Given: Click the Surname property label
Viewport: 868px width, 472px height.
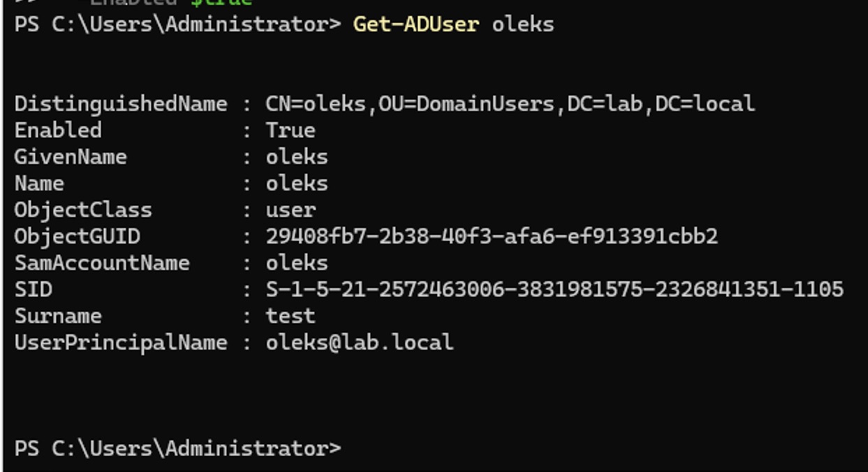Looking at the screenshot, I should click(58, 316).
